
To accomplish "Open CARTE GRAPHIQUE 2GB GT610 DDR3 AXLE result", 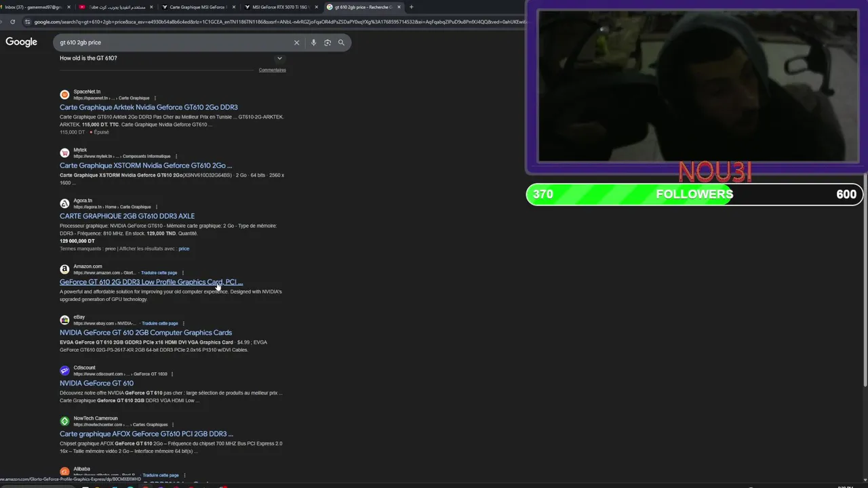I will pos(127,216).
